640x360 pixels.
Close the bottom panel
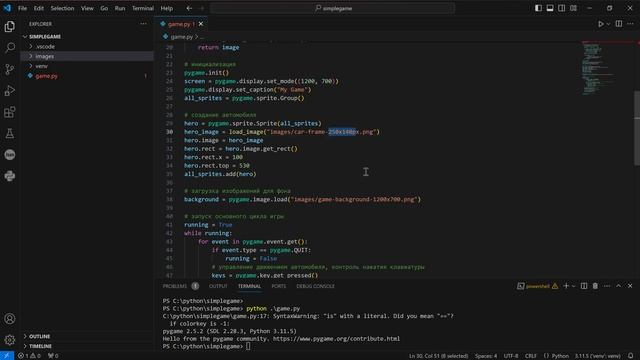[x=630, y=286]
